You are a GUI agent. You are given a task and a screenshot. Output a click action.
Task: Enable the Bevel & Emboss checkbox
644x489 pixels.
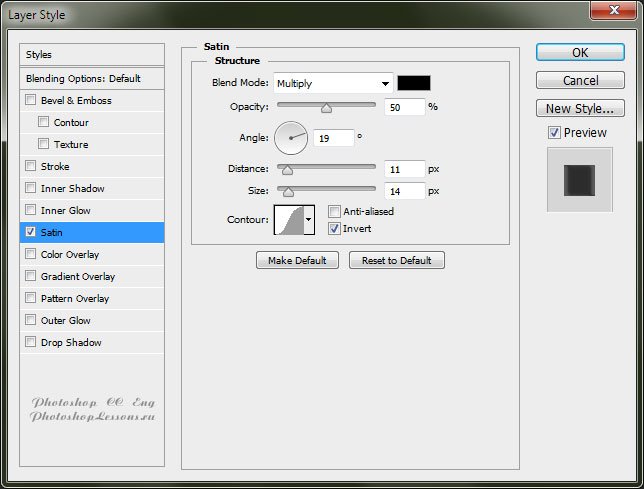[31, 100]
